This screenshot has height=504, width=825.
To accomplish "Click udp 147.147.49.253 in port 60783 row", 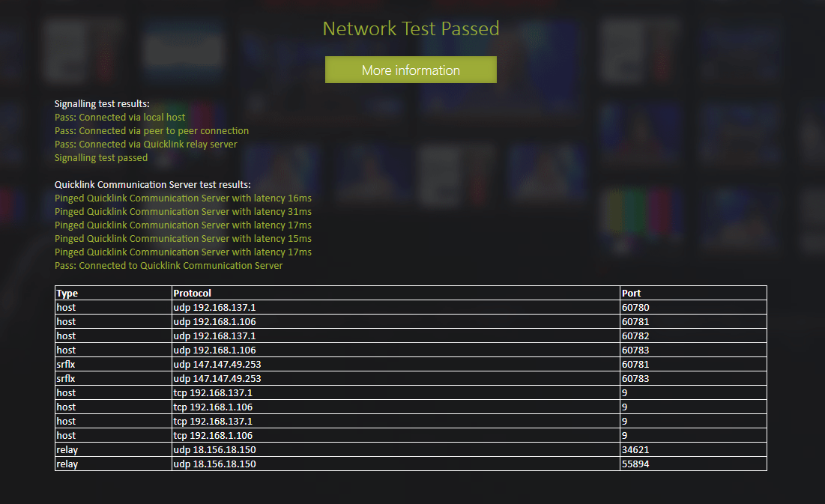I will 396,378.
